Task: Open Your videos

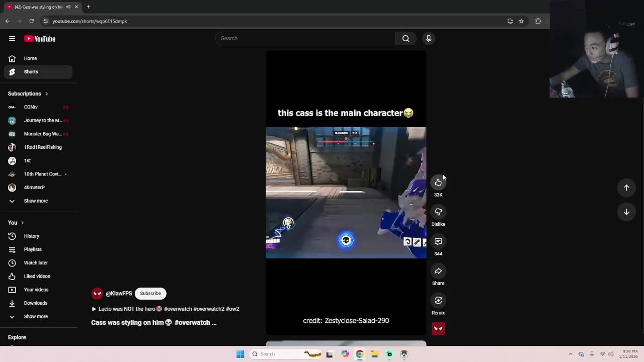Action: [38, 290]
